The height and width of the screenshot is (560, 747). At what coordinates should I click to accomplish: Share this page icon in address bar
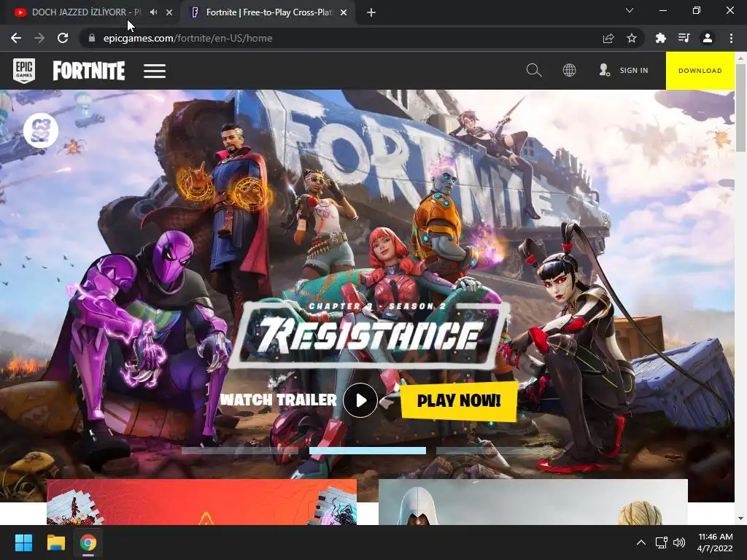[x=608, y=38]
